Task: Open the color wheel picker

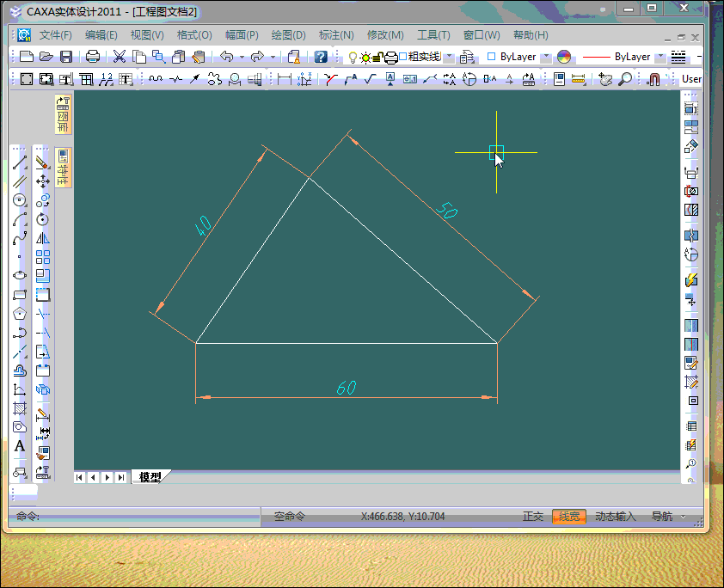Action: click(564, 57)
